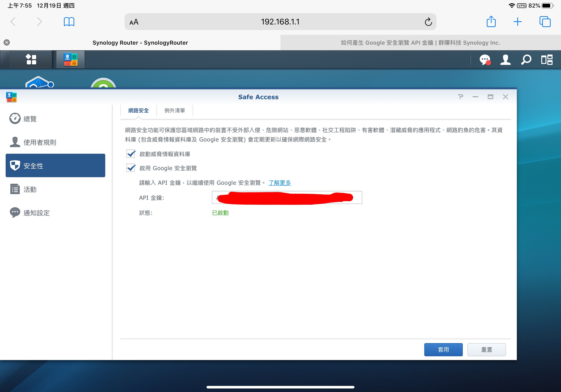Open widgets panel icon in taskbar
561x392 pixels.
547,60
